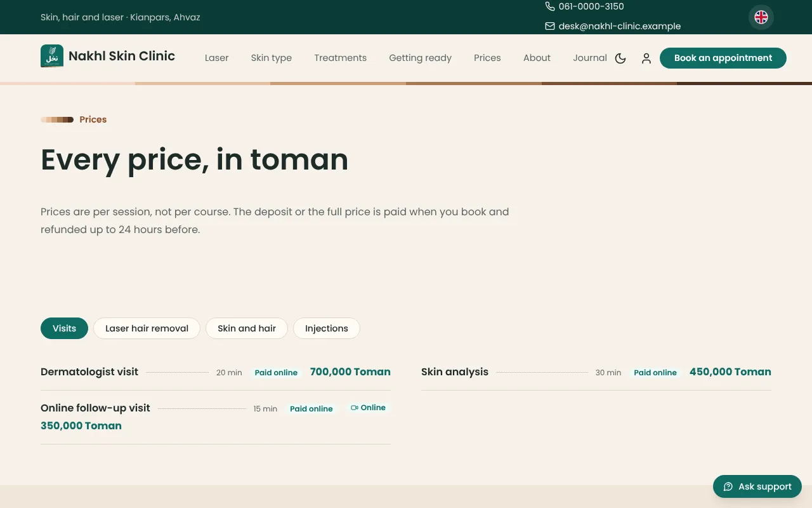Click the phone icon in the top bar
Screen dimensions: 812x508
click(x=550, y=6)
